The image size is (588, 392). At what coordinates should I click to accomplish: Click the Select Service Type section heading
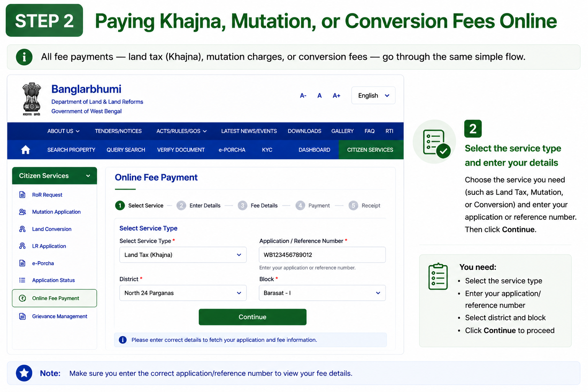(149, 228)
